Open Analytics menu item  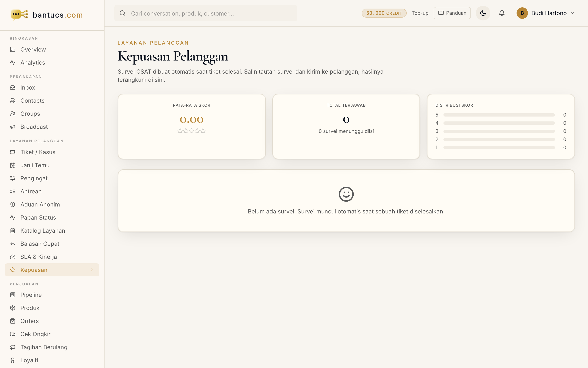[52, 63]
